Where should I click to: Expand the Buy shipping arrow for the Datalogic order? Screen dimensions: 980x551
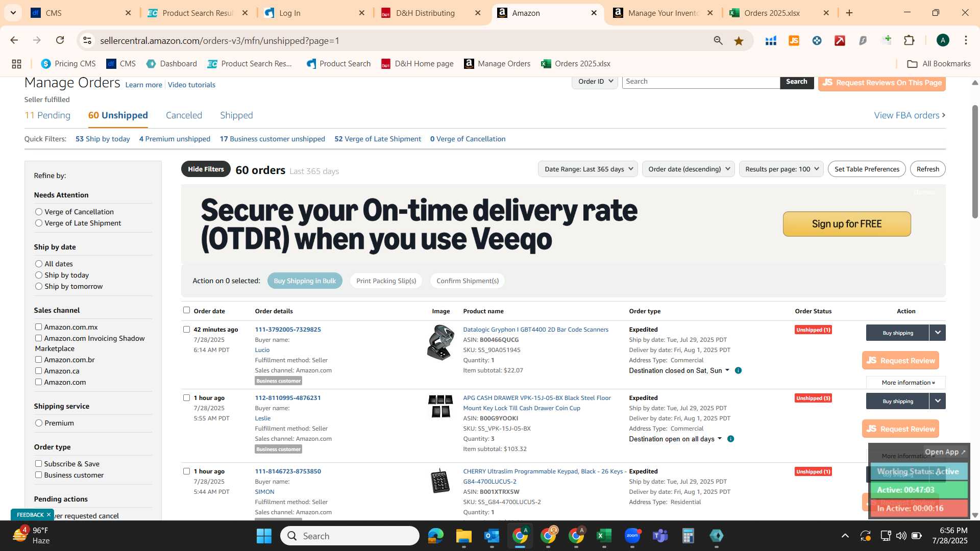point(938,333)
